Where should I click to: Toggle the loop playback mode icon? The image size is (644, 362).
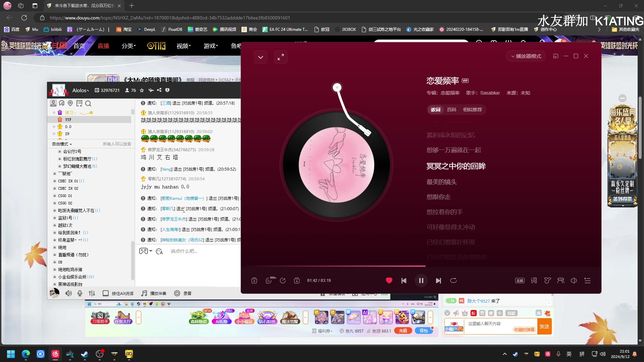[x=453, y=281]
